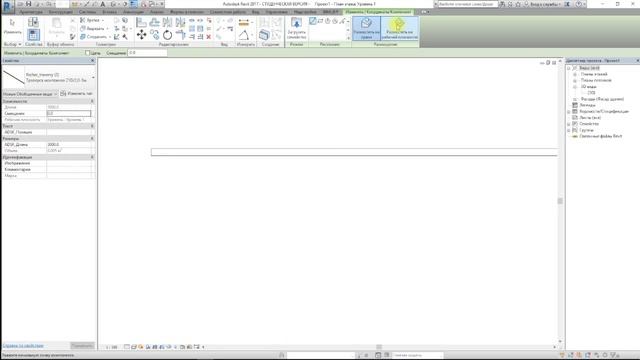Switch to the Architecture ribbon tab
This screenshot has height=360, width=640.
click(31, 12)
